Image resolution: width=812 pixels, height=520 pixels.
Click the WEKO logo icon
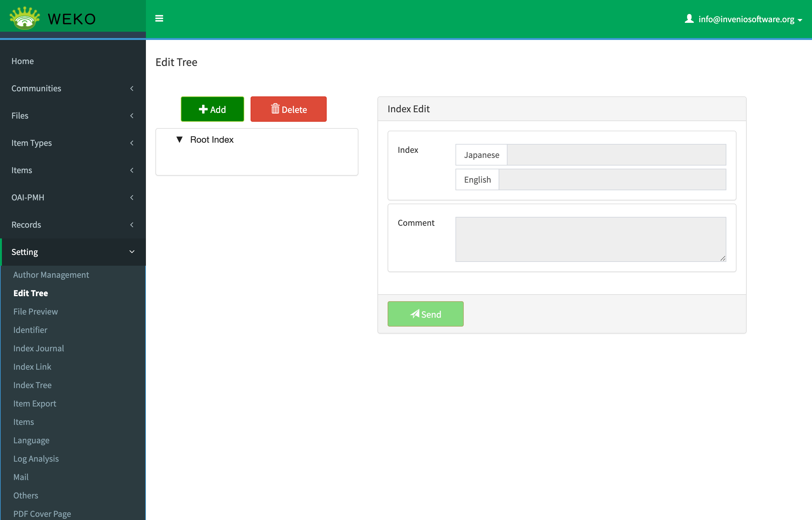25,18
